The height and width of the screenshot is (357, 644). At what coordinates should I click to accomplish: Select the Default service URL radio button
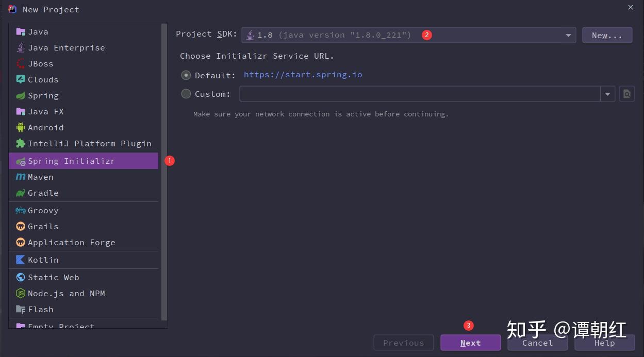pos(186,75)
